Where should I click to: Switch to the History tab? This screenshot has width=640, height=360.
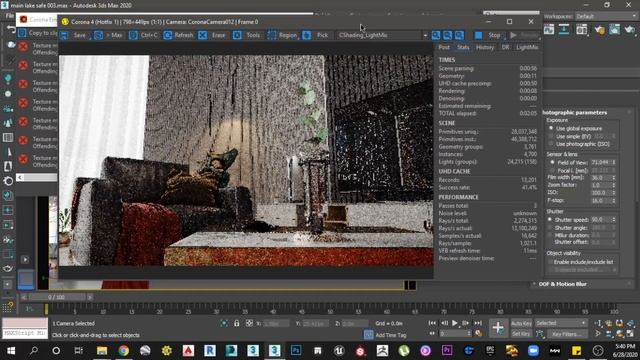click(485, 47)
